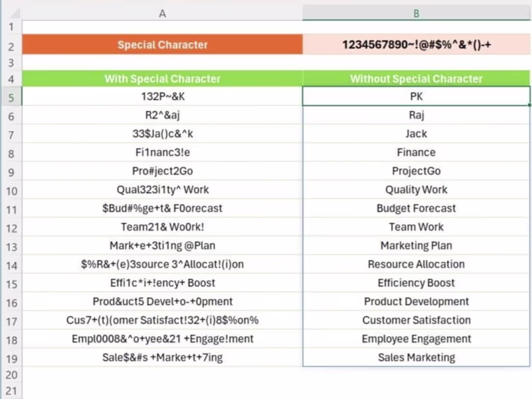
Task: Select cell with 1234567890~!@#$%^&*()-+
Action: 416,45
